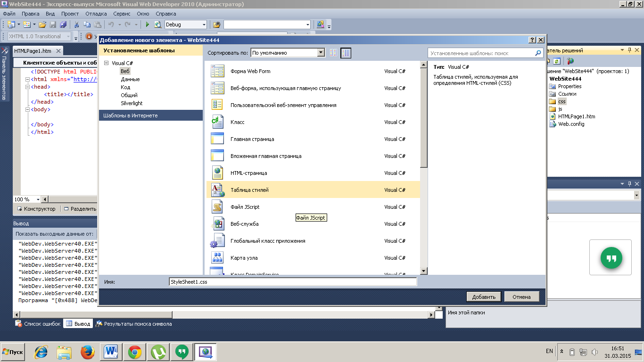
Task: Select the Silverlight template category
Action: coord(132,103)
